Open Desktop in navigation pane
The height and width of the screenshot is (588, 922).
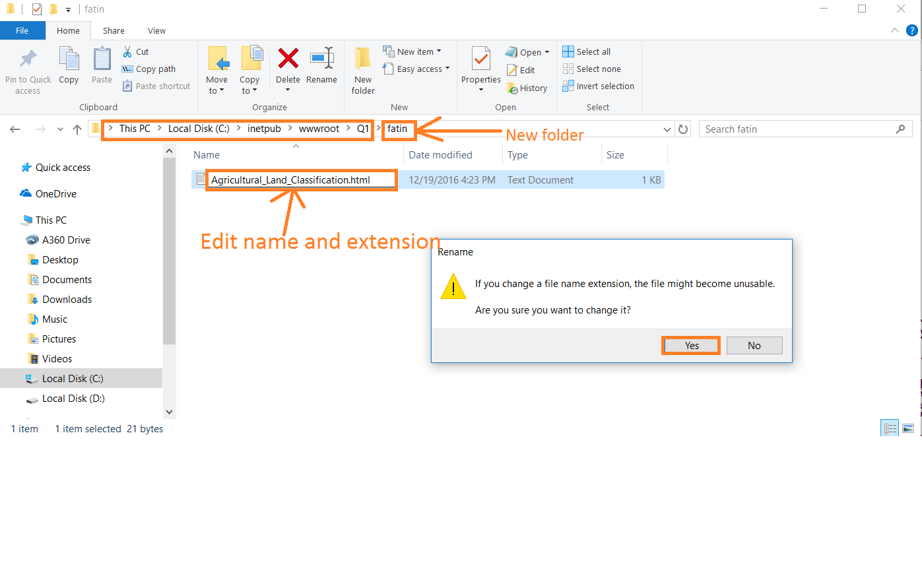coord(60,260)
